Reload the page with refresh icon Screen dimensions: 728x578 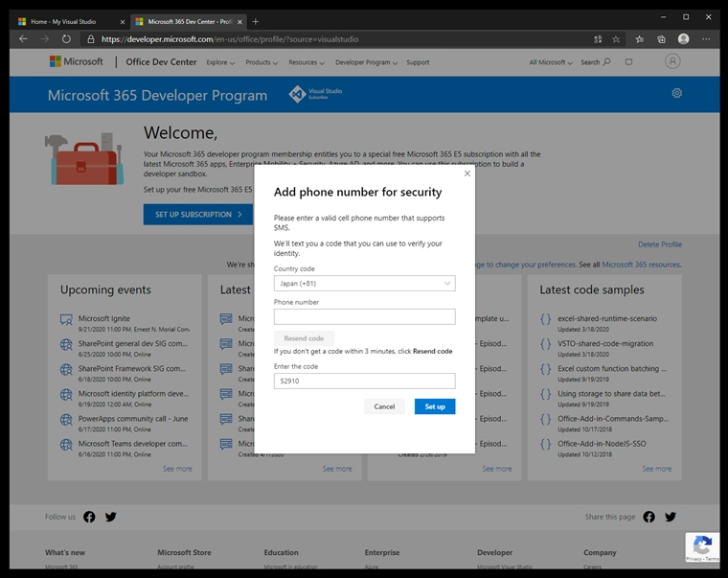pyautogui.click(x=66, y=39)
